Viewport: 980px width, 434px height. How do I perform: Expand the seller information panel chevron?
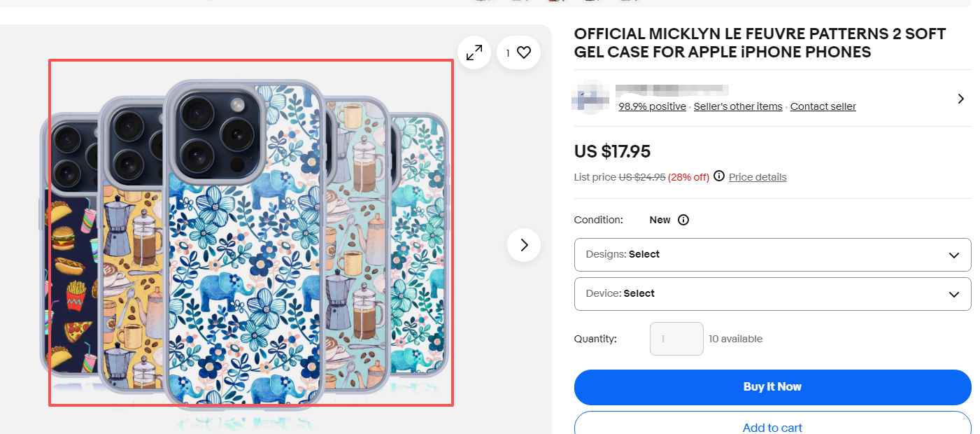960,99
